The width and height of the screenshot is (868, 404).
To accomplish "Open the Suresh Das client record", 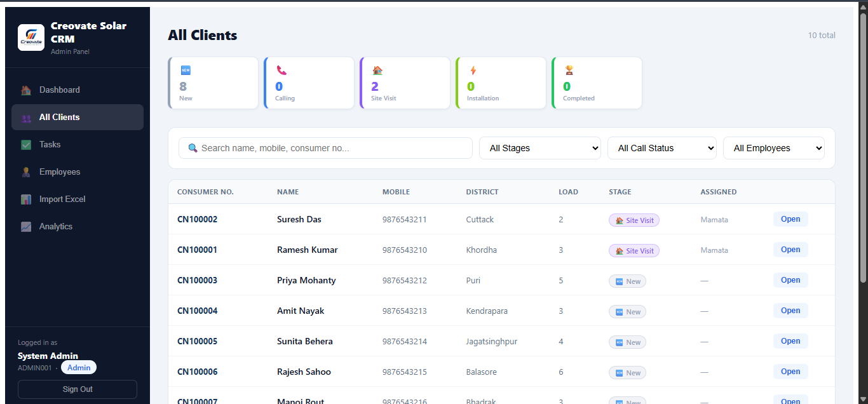I will tap(790, 219).
